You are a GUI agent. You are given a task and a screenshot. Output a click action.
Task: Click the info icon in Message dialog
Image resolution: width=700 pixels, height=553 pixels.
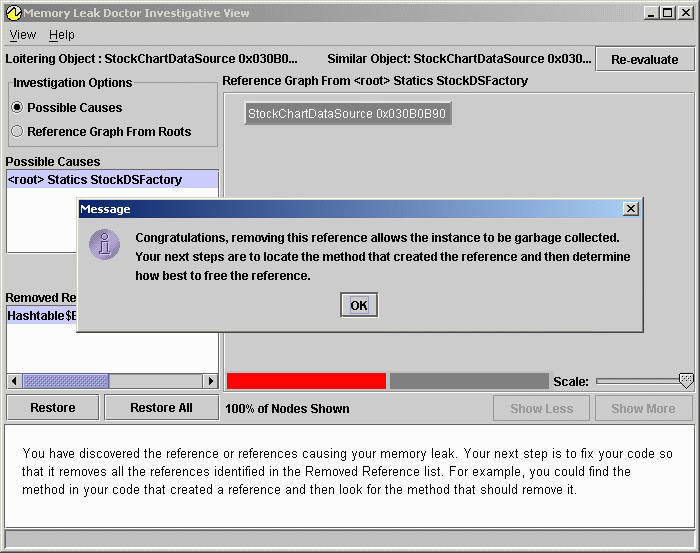[x=104, y=245]
